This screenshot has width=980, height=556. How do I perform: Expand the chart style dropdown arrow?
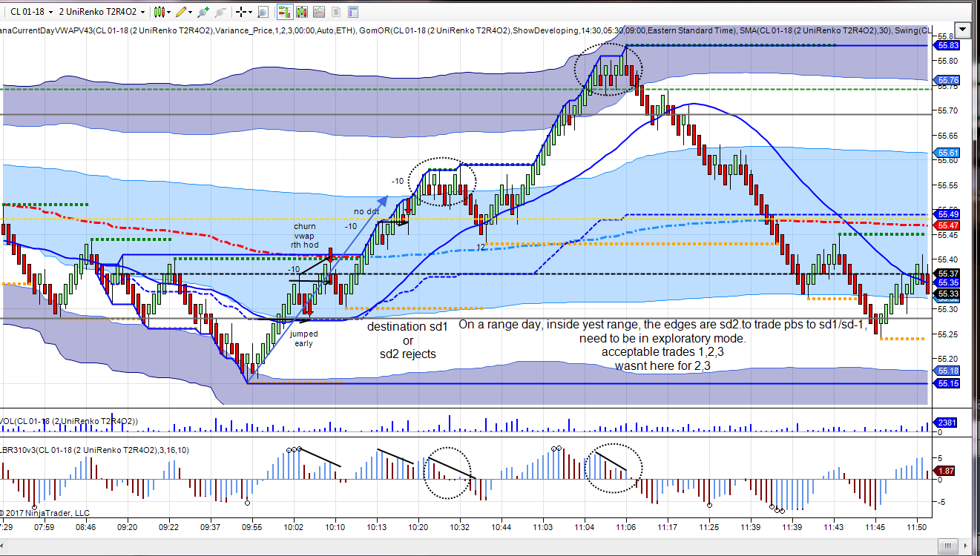169,12
